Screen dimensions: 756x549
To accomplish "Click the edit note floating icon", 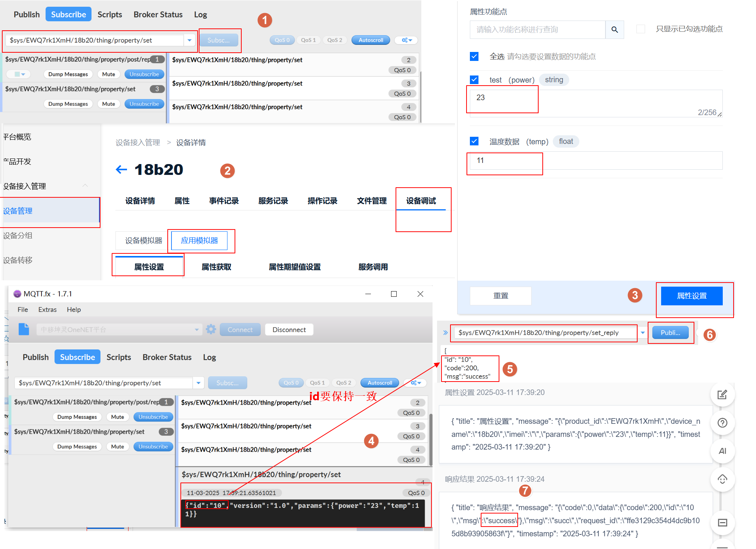I will click(722, 395).
